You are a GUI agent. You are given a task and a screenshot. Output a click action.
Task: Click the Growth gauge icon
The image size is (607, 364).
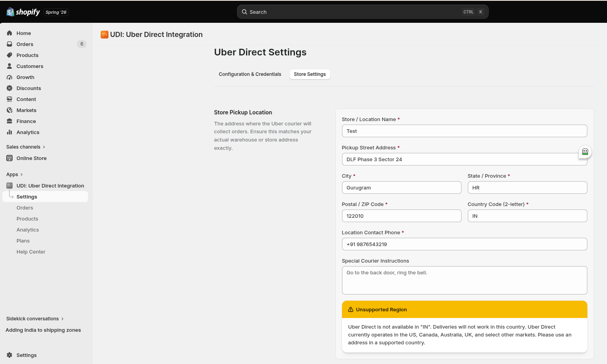coord(9,77)
